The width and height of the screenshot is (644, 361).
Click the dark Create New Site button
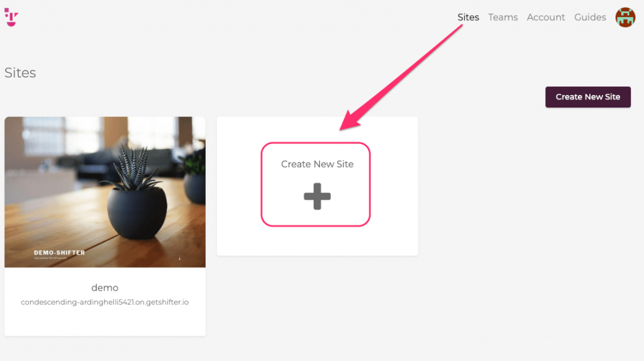pos(588,97)
